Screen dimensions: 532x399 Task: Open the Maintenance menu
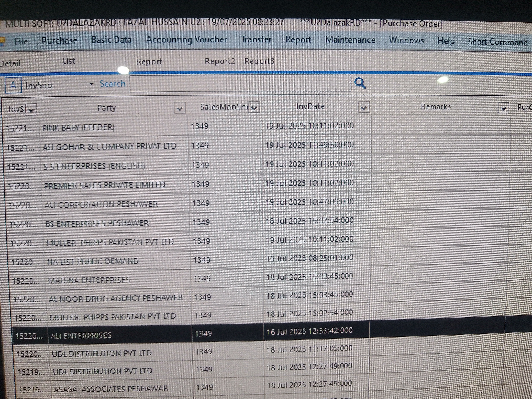[350, 40]
